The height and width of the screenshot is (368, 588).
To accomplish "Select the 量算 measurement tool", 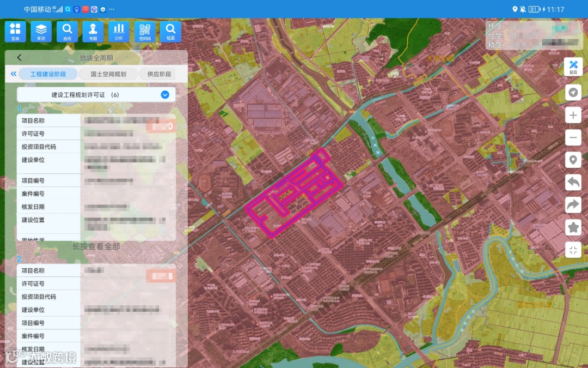I will tap(573, 67).
